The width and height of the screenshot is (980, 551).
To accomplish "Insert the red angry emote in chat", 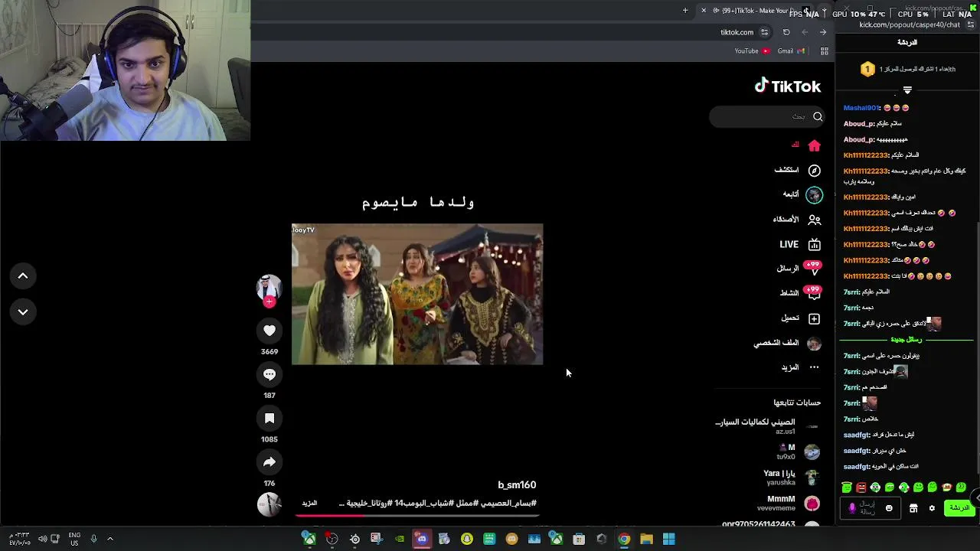I will click(861, 487).
